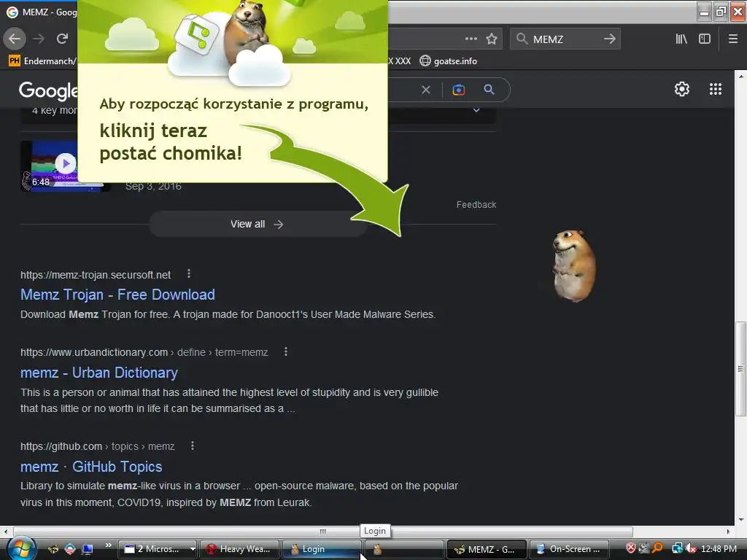The image size is (747, 560).
Task: Clear the Google search field with X
Action: click(x=426, y=90)
